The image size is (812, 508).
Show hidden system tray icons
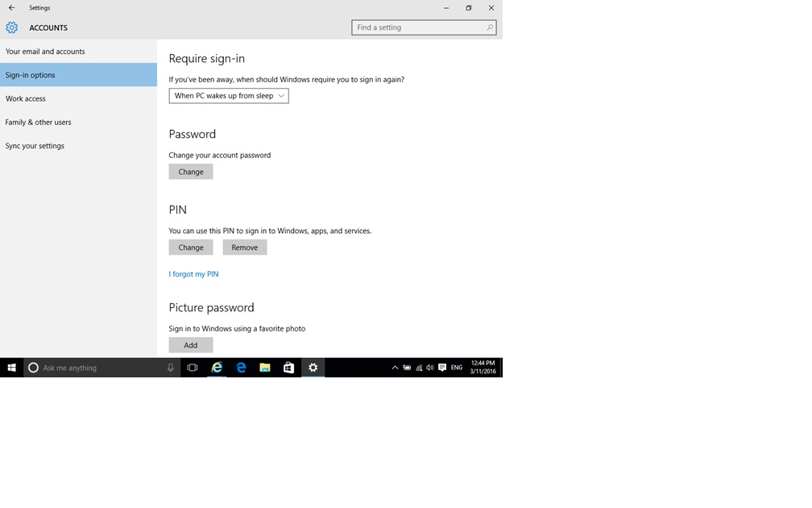pyautogui.click(x=395, y=368)
